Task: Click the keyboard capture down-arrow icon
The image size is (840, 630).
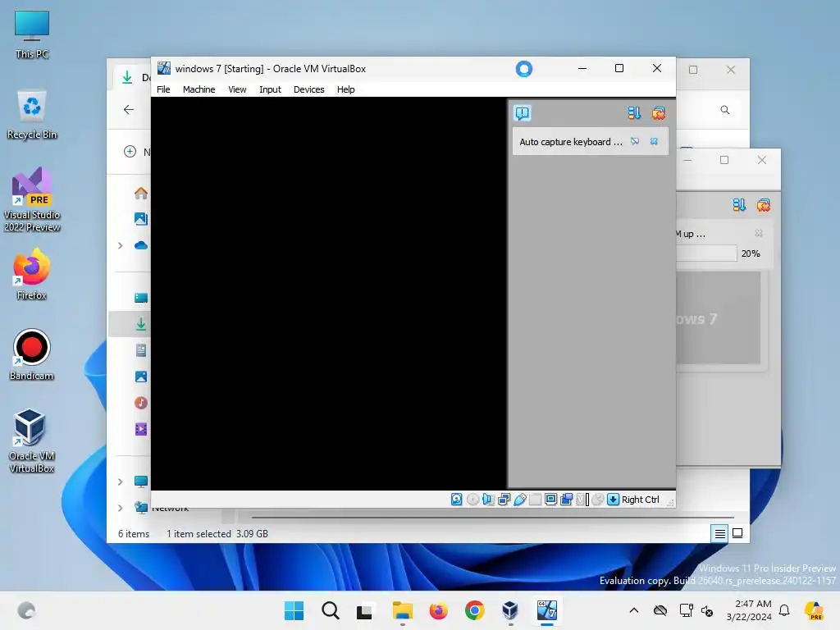Action: pyautogui.click(x=614, y=500)
